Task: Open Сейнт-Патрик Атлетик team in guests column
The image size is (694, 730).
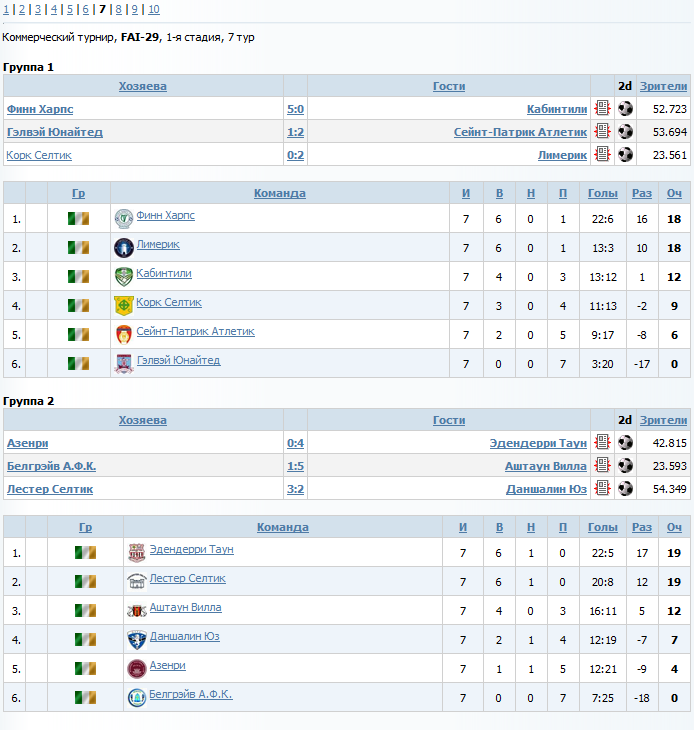Action: (520, 132)
